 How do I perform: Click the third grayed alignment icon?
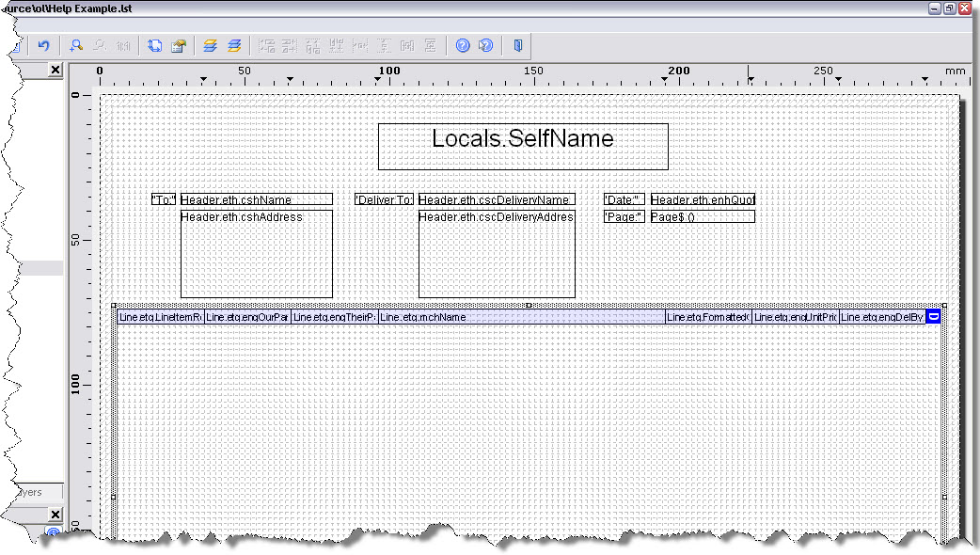pyautogui.click(x=313, y=46)
